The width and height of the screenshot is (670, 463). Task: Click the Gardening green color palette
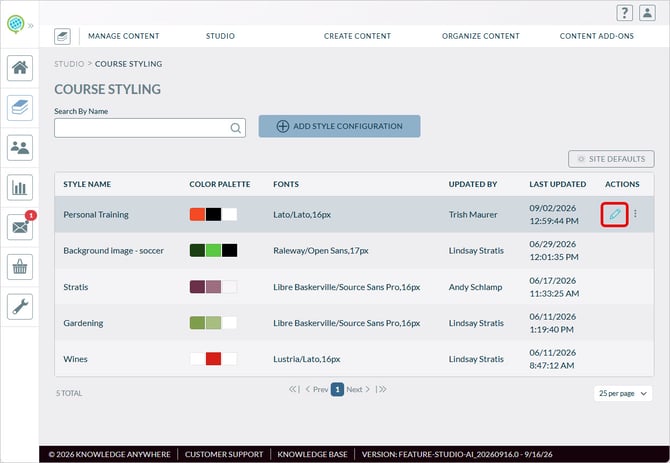(213, 323)
